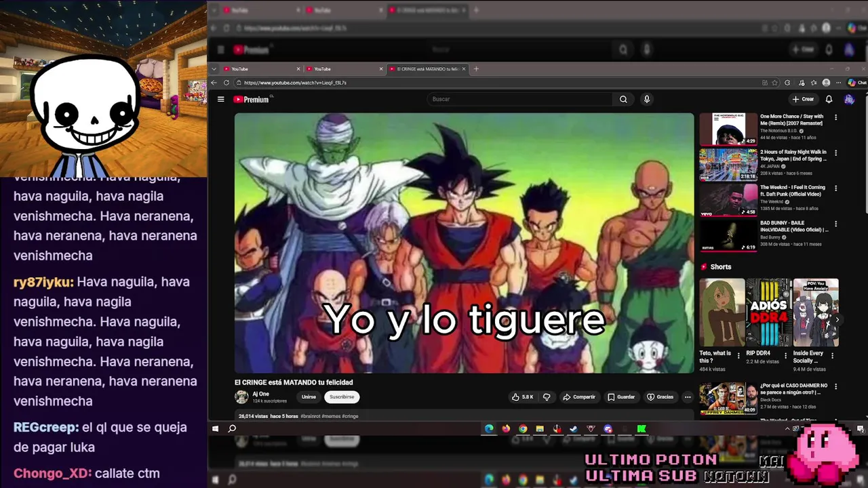Open the Teto, what is this? short
Screen dimensions: 868x488
tap(722, 312)
